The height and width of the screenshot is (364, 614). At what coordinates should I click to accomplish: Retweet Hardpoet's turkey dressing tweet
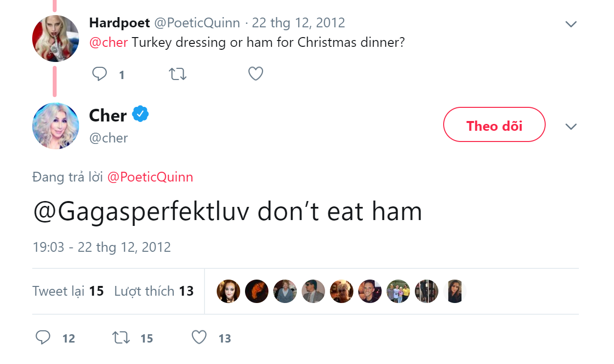[x=177, y=74]
